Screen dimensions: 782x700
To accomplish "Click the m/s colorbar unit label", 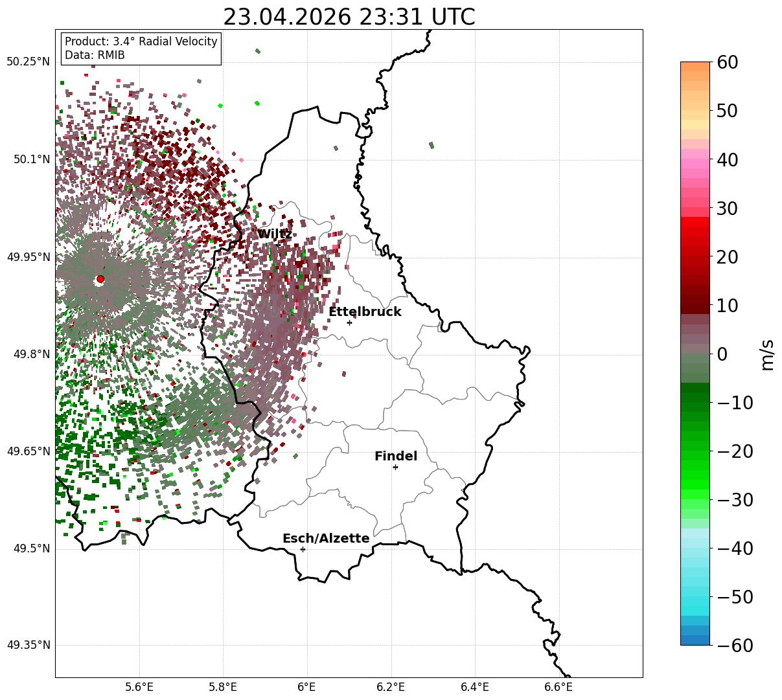I will [x=767, y=354].
